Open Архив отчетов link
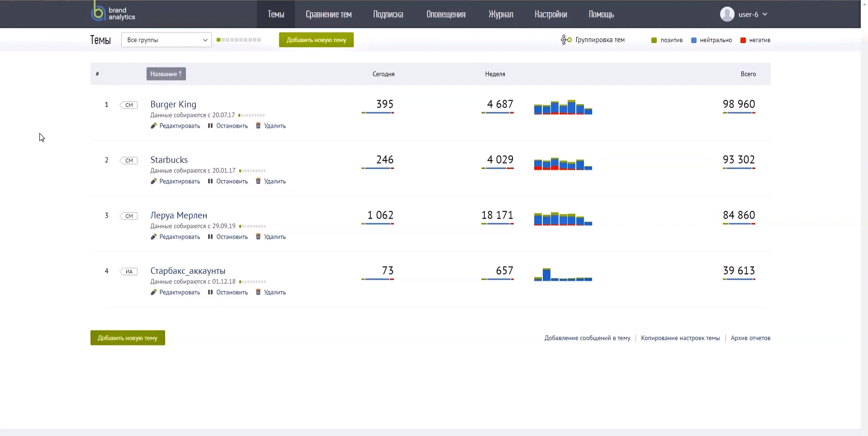This screenshot has height=436, width=868. 750,338
